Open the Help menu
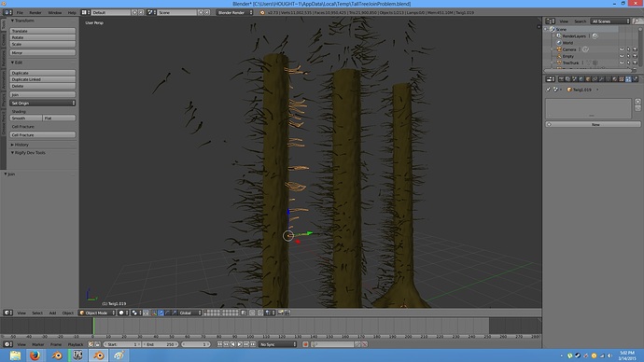Image resolution: width=644 pixels, height=362 pixels. 72,12
